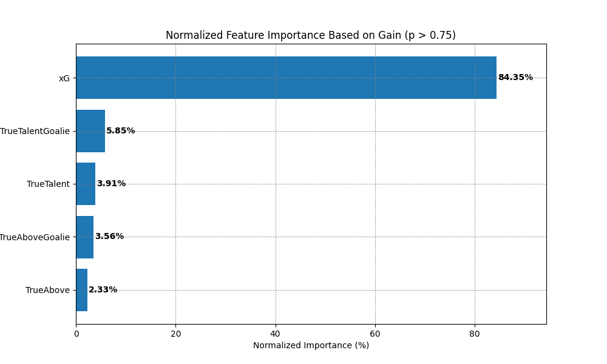This screenshot has height=364, width=607.
Task: Click the chart title about Normalized Feature Importance
Action: point(310,35)
